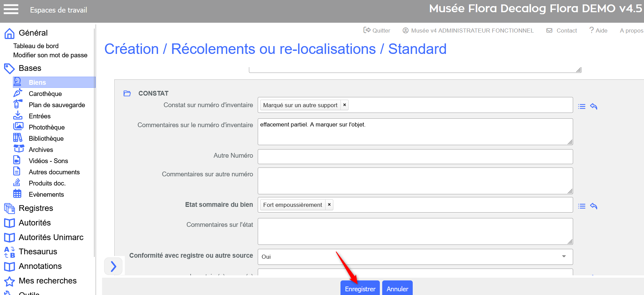644x295 pixels.
Task: Open list picker for Etat sommaire du bien
Action: 582,206
